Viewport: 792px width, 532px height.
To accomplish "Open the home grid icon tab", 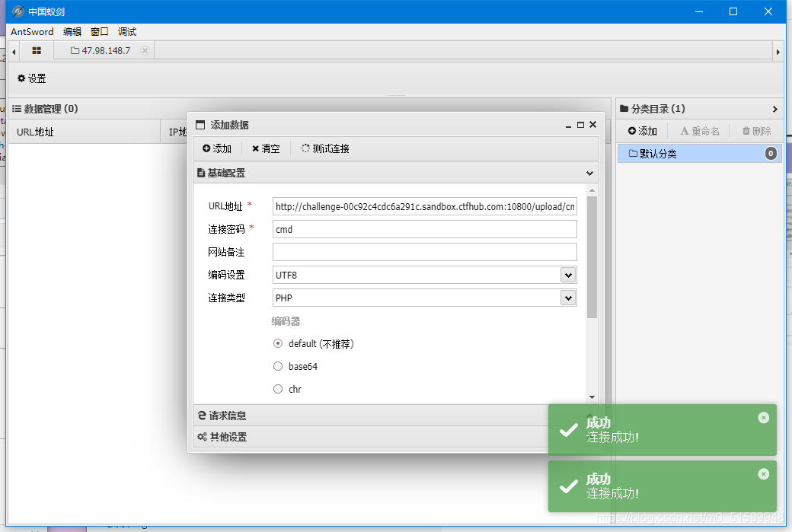I will (x=37, y=50).
